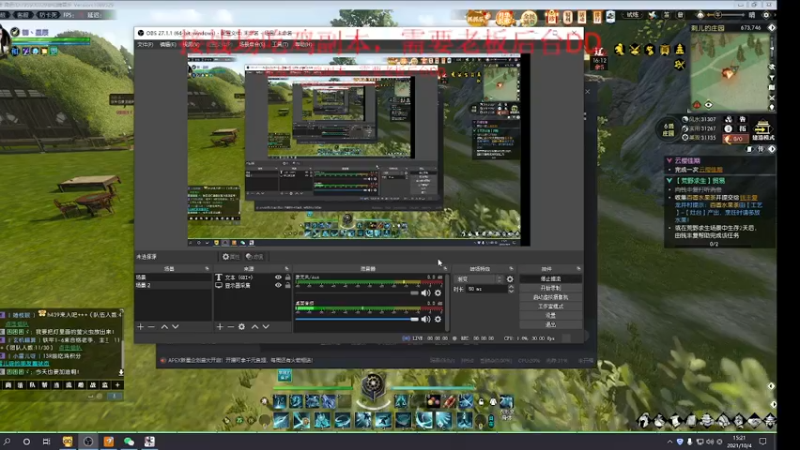Open the File menu in OBS
800x450 pixels.
click(145, 45)
